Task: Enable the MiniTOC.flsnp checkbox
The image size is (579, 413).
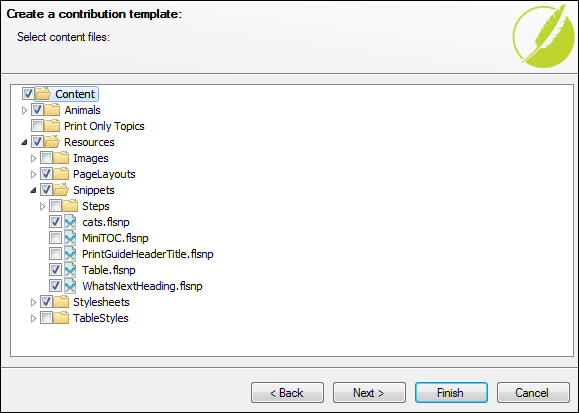Action: click(x=55, y=238)
